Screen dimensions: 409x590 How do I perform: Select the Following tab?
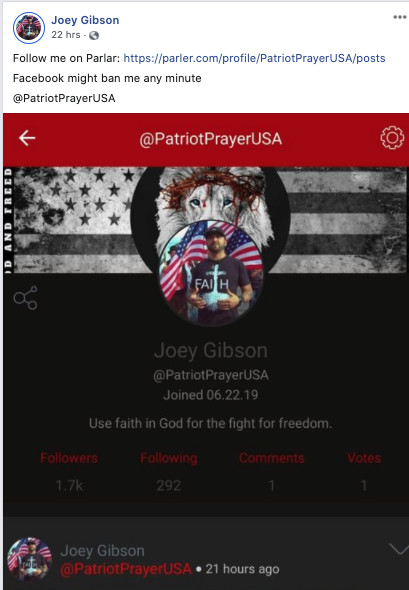coord(169,458)
